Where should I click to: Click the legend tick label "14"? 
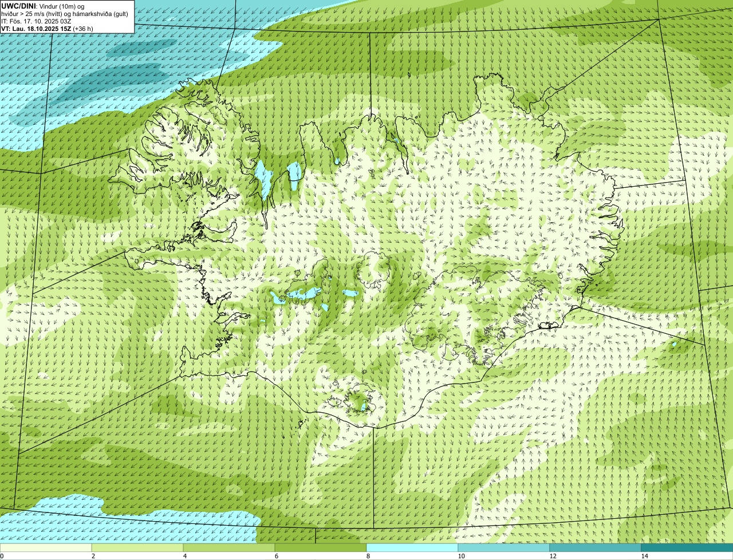[644, 556]
